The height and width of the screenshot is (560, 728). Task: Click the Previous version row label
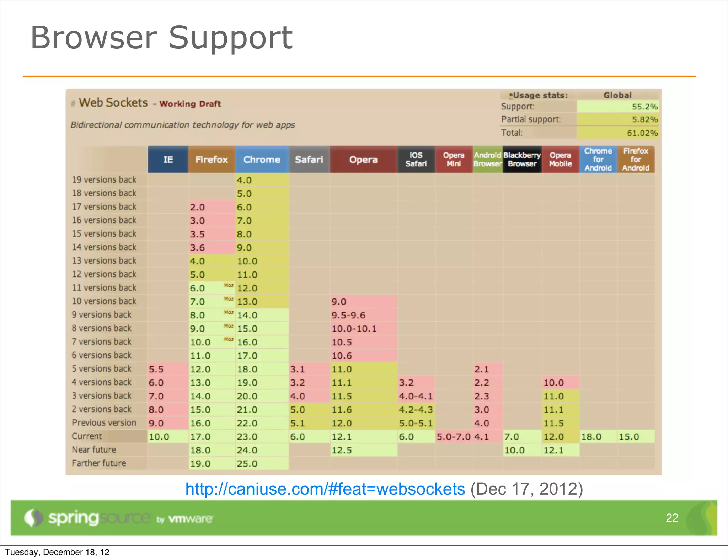click(x=104, y=423)
